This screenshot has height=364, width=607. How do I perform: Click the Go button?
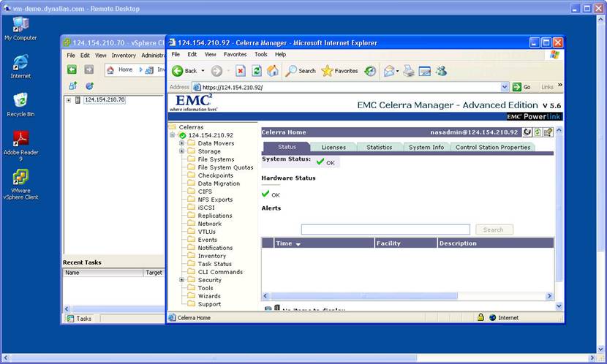pos(521,87)
